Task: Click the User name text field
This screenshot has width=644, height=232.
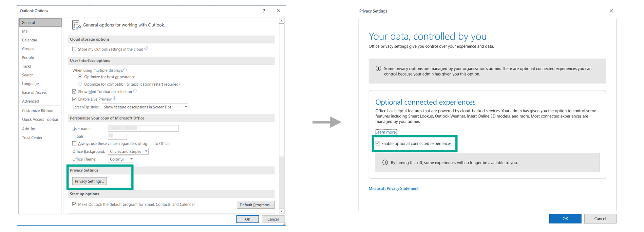Action: pos(143,128)
